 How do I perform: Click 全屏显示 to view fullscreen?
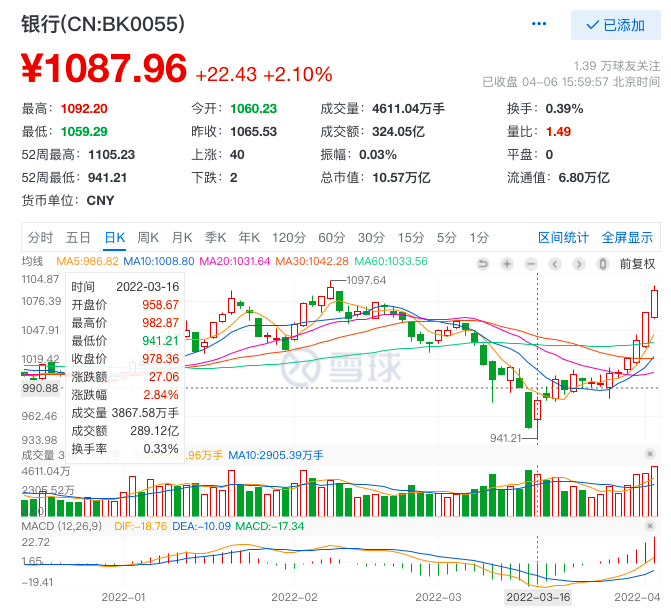click(627, 237)
